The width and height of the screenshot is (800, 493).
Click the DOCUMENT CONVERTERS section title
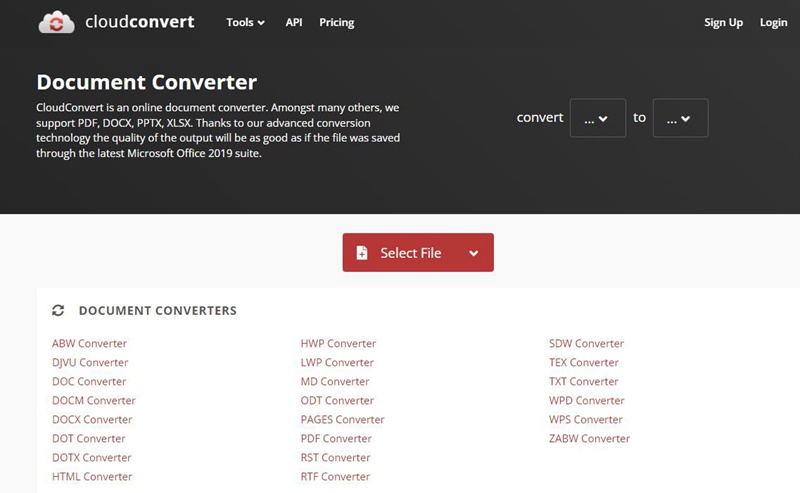click(x=158, y=310)
